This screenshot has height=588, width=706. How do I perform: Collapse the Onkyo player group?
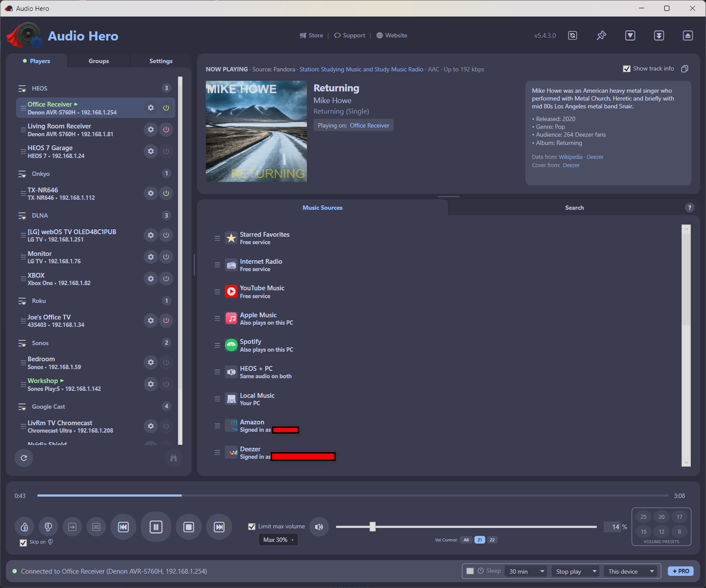click(22, 174)
